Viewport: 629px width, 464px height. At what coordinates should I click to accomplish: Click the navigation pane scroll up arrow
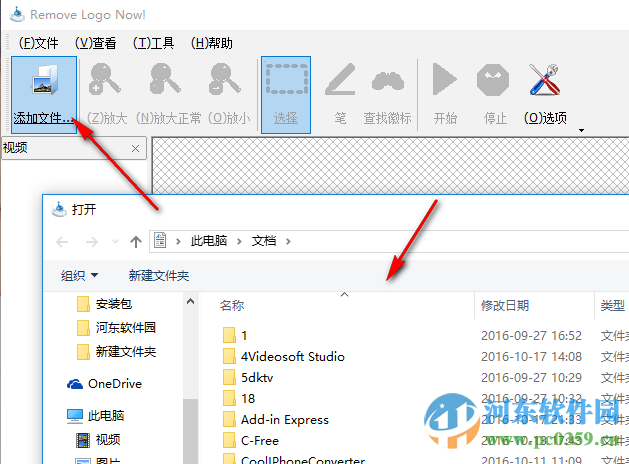tap(191, 301)
